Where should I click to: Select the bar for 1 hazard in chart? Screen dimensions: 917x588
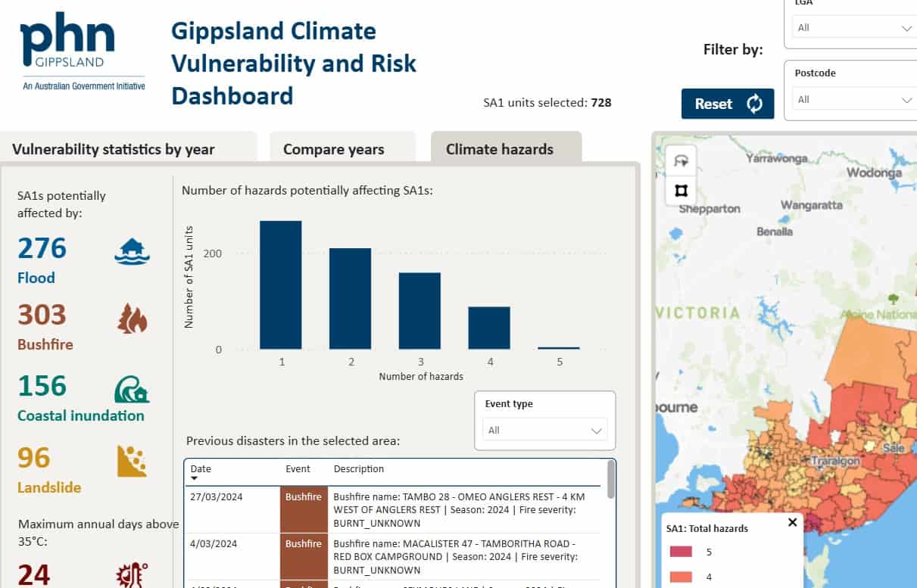[x=281, y=285]
